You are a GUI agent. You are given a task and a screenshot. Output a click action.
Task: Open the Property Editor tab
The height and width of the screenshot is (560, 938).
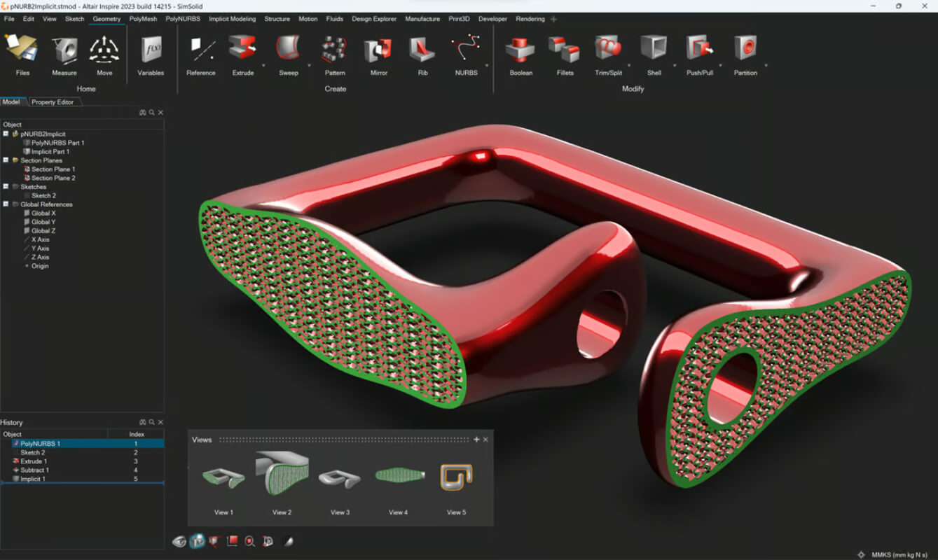coord(53,102)
